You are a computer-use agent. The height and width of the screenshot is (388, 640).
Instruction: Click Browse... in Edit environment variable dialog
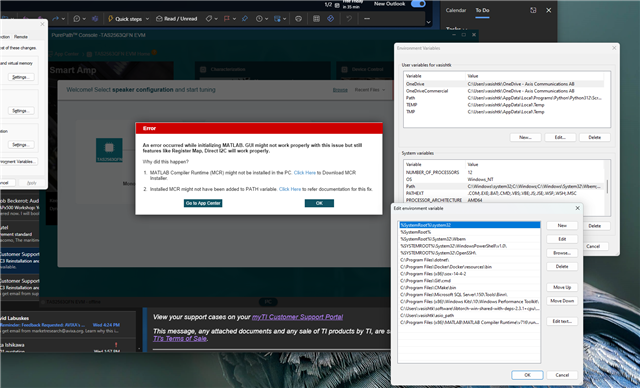pos(562,253)
